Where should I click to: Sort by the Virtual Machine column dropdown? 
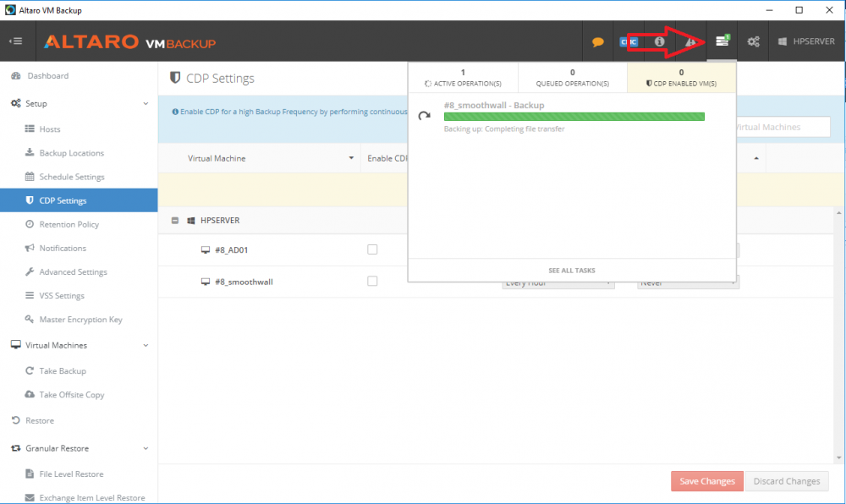(x=351, y=158)
